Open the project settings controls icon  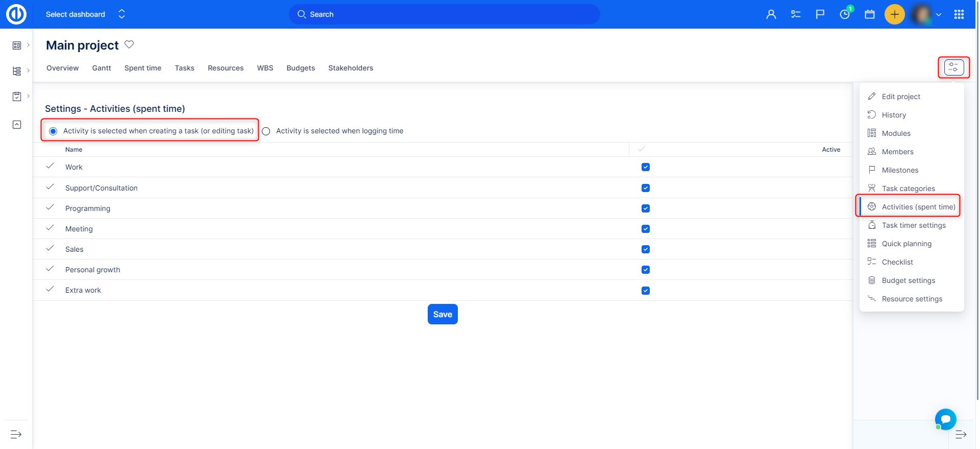click(x=953, y=67)
